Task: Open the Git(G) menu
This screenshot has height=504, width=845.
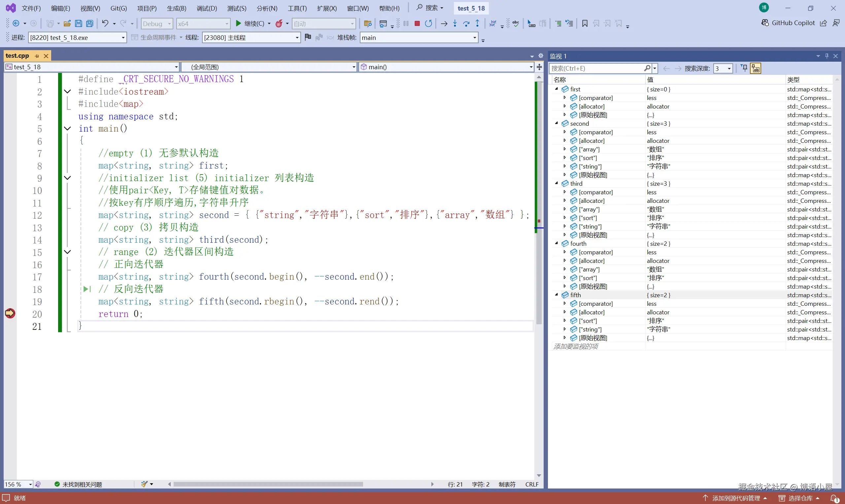Action: pyautogui.click(x=118, y=8)
